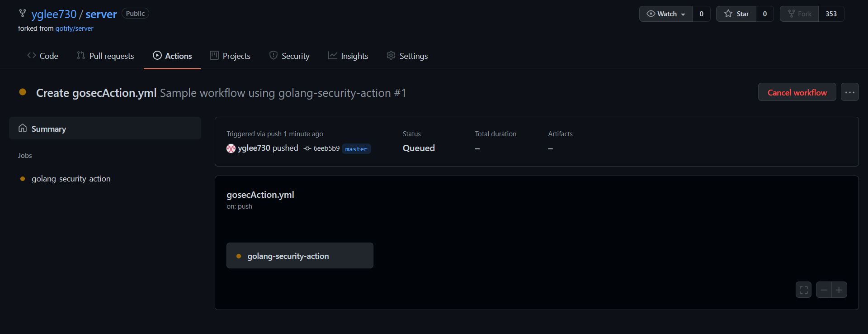Image resolution: width=868 pixels, height=334 pixels.
Task: Click the star count 0
Action: 764,14
